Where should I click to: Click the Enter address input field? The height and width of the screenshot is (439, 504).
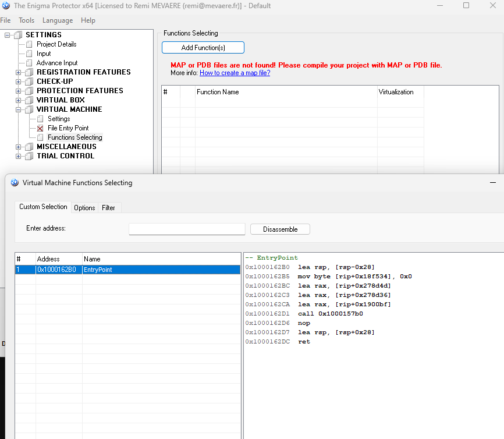click(x=187, y=229)
